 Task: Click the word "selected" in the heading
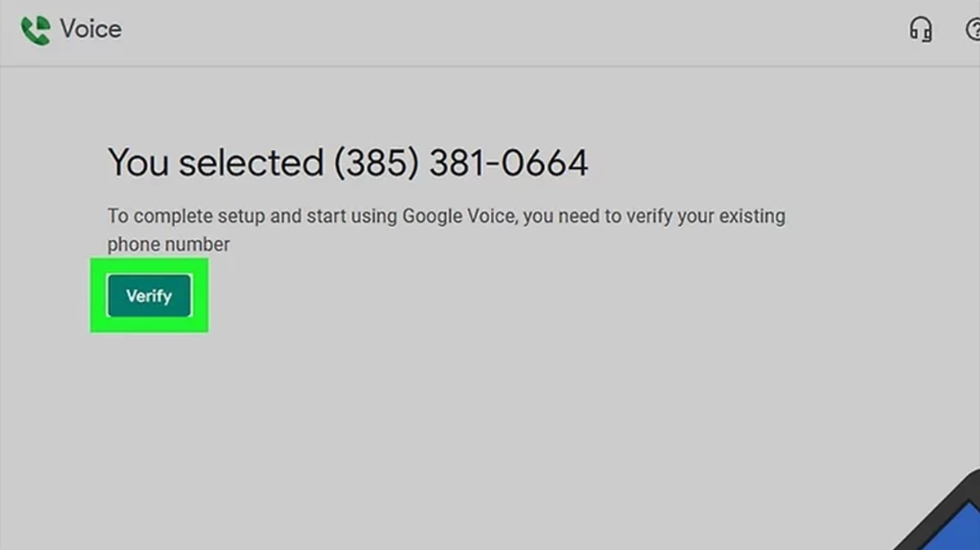click(x=251, y=162)
